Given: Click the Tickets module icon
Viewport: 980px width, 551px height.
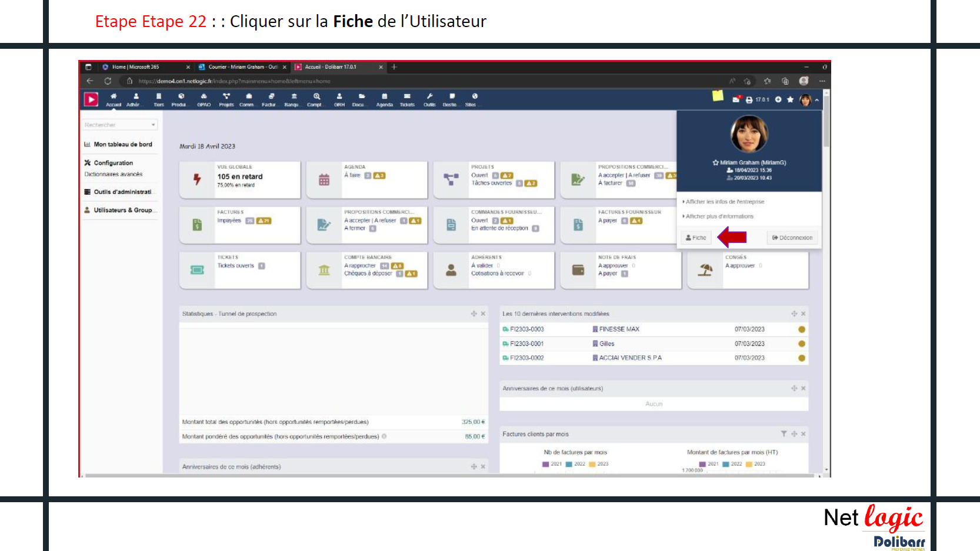Looking at the screenshot, I should [407, 99].
